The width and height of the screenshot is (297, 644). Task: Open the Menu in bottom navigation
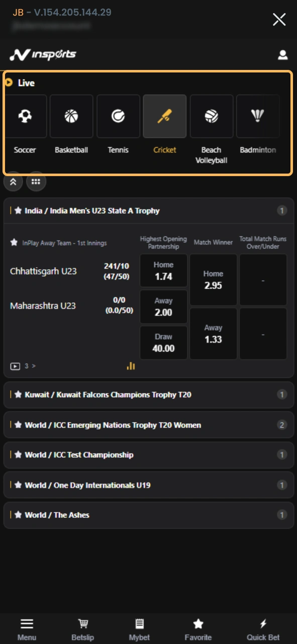click(x=27, y=628)
